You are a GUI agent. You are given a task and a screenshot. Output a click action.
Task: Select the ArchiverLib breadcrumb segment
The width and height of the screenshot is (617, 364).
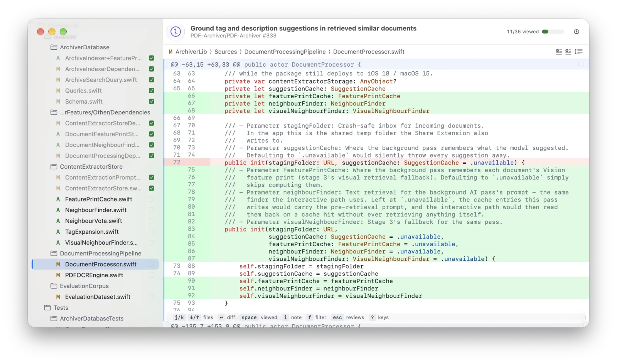pos(191,52)
